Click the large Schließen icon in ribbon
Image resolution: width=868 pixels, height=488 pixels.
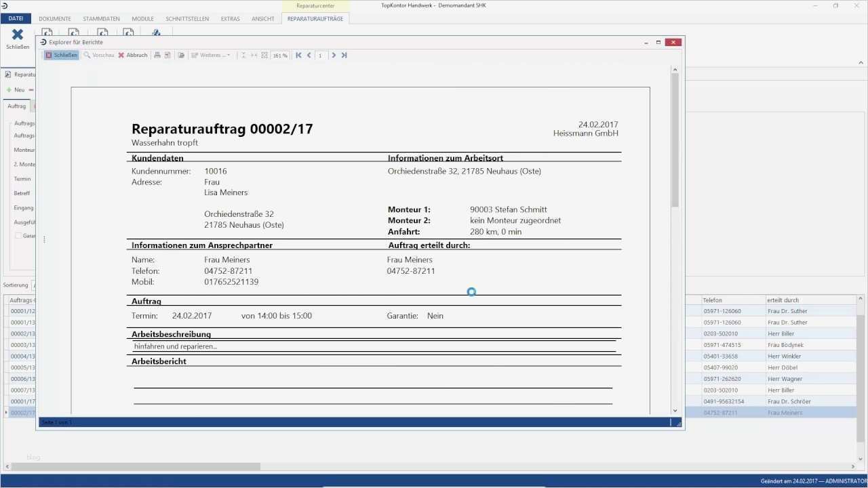(x=18, y=38)
